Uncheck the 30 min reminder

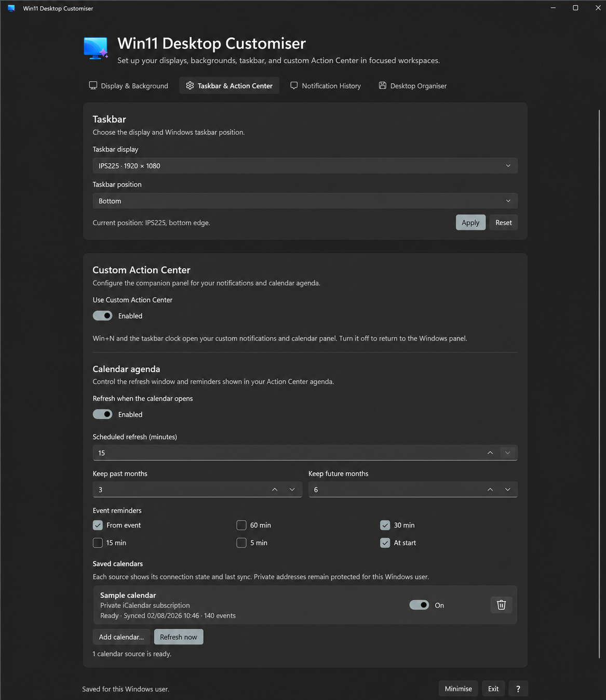coord(385,525)
